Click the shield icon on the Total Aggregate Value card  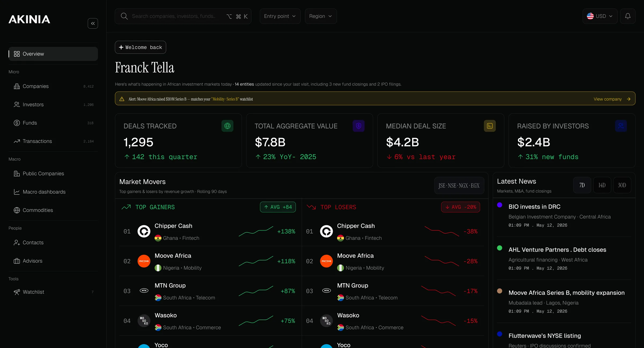click(358, 126)
